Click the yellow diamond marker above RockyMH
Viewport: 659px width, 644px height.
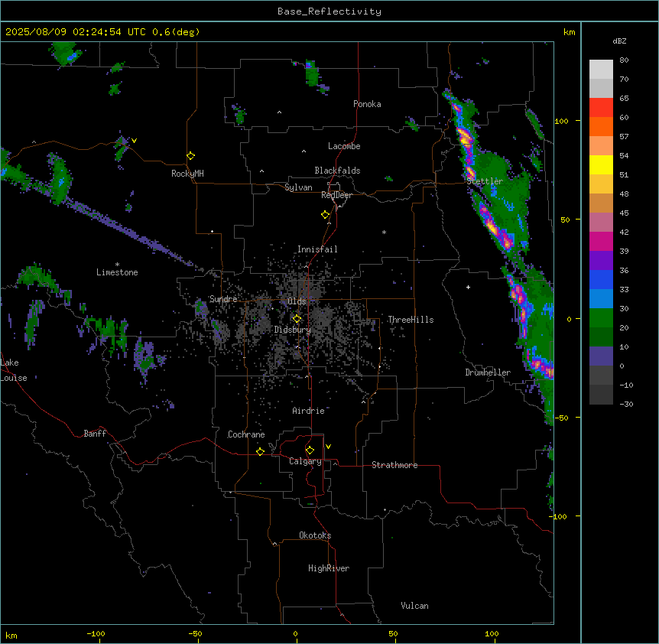click(190, 156)
